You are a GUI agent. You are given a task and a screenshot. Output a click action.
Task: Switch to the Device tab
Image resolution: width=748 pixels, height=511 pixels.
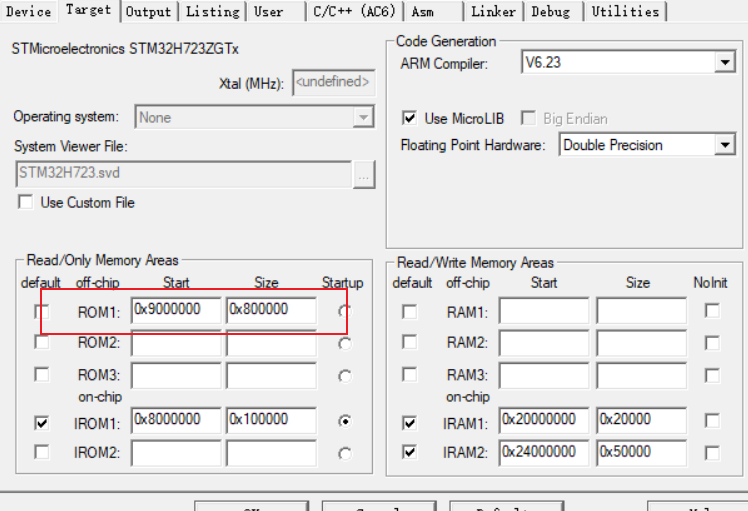click(x=29, y=11)
